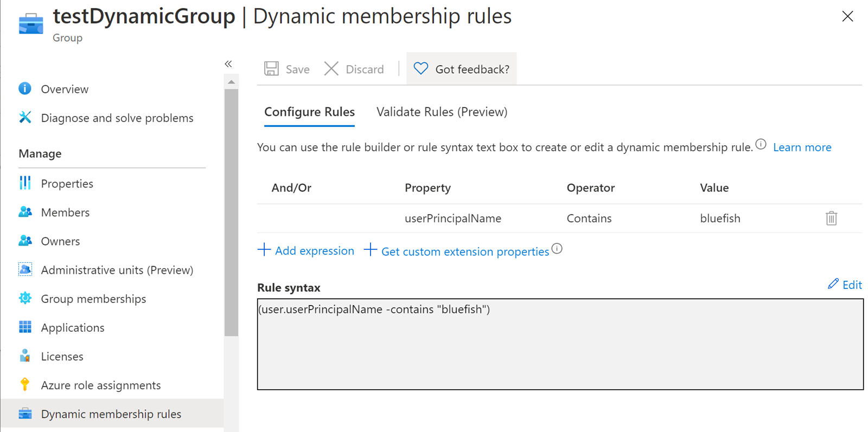Click the feedback heart icon
The height and width of the screenshot is (432, 868).
tap(421, 68)
